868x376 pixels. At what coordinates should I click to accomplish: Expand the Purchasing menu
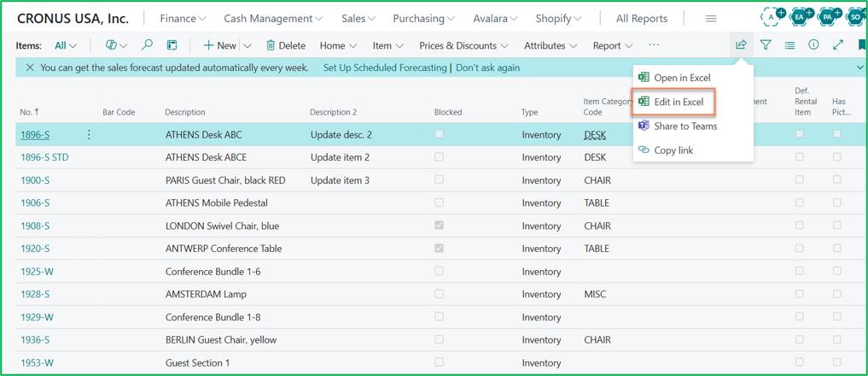(423, 18)
